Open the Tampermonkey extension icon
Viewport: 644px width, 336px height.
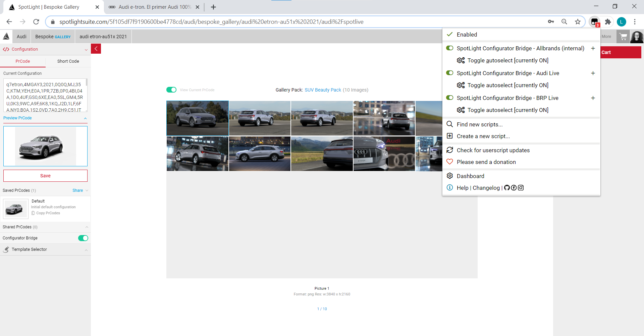(595, 22)
